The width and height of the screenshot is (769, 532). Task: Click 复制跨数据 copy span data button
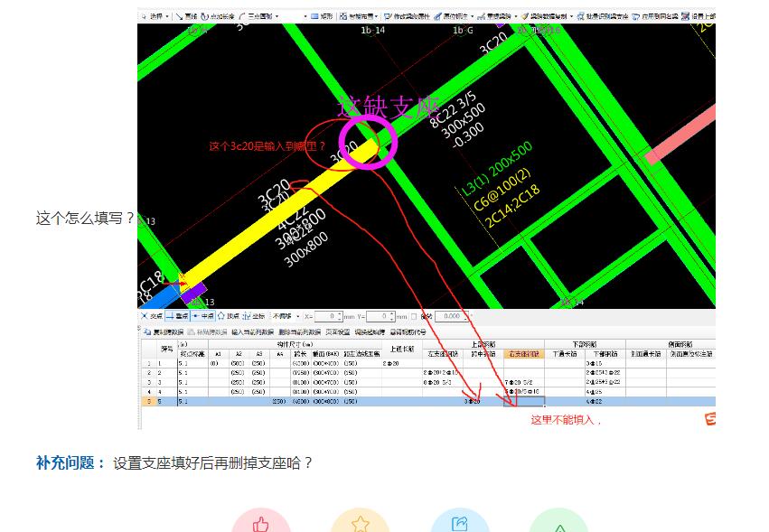pos(164,332)
